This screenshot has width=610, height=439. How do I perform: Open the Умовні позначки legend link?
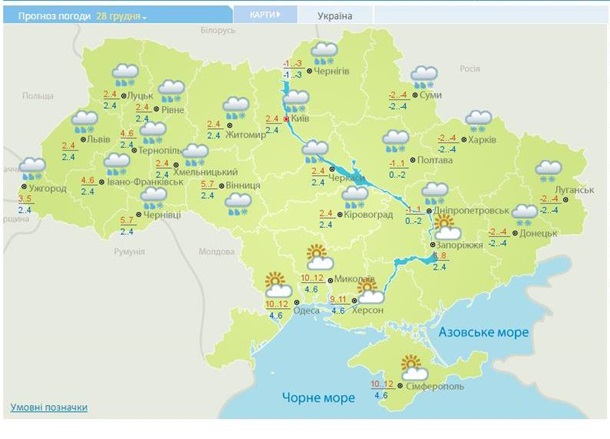tap(48, 407)
